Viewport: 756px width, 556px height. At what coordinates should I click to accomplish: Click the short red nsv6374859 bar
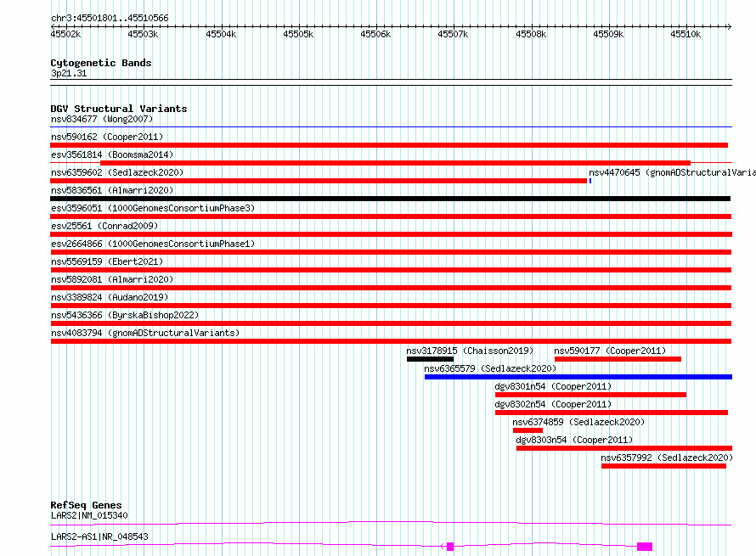[528, 430]
